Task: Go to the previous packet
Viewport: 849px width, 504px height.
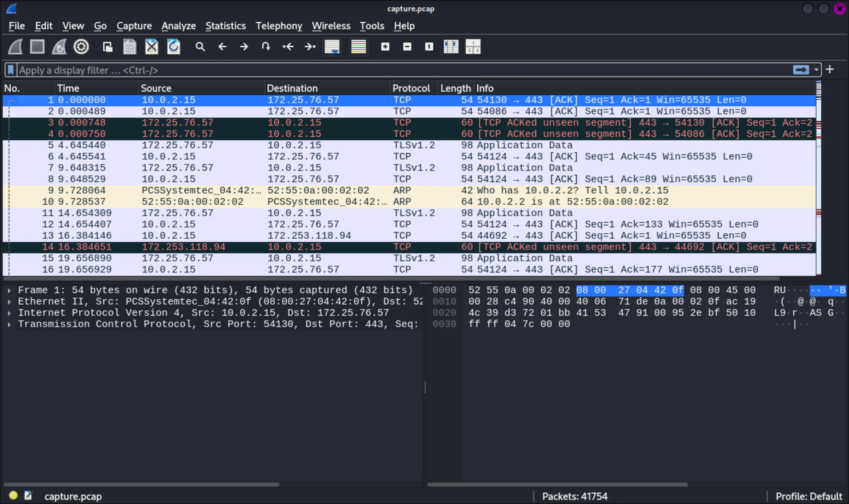Action: click(x=222, y=46)
